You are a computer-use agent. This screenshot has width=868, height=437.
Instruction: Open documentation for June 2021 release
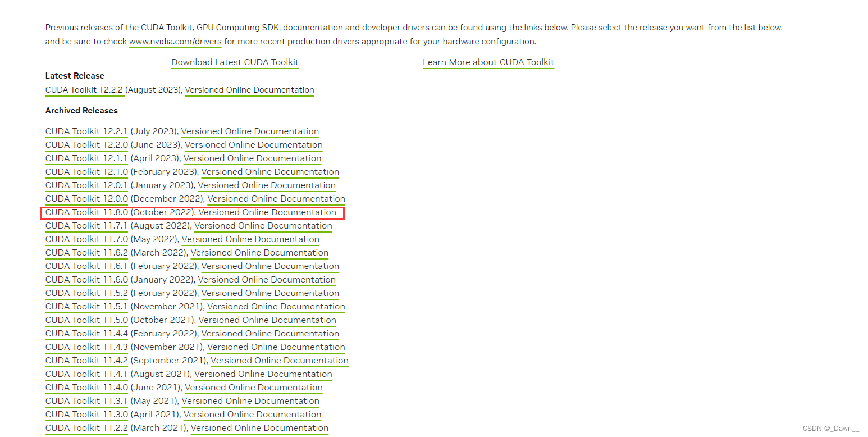(x=254, y=388)
